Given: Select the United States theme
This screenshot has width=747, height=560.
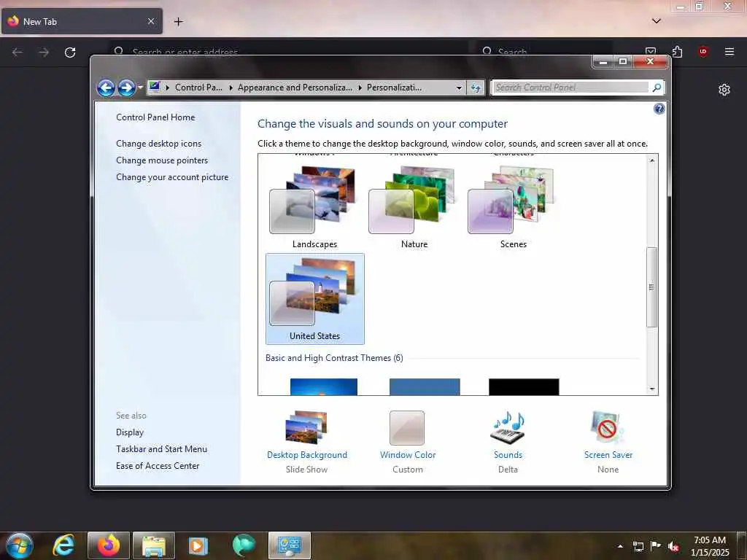Looking at the screenshot, I should (315, 298).
